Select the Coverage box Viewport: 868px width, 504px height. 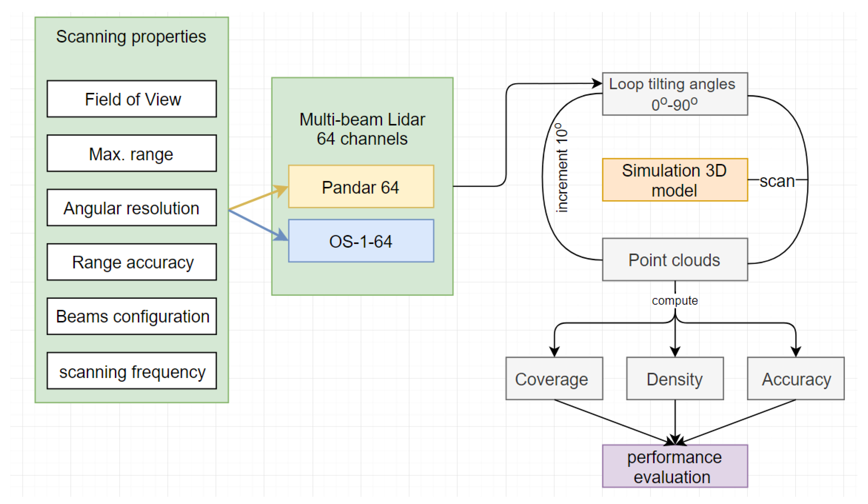point(554,379)
